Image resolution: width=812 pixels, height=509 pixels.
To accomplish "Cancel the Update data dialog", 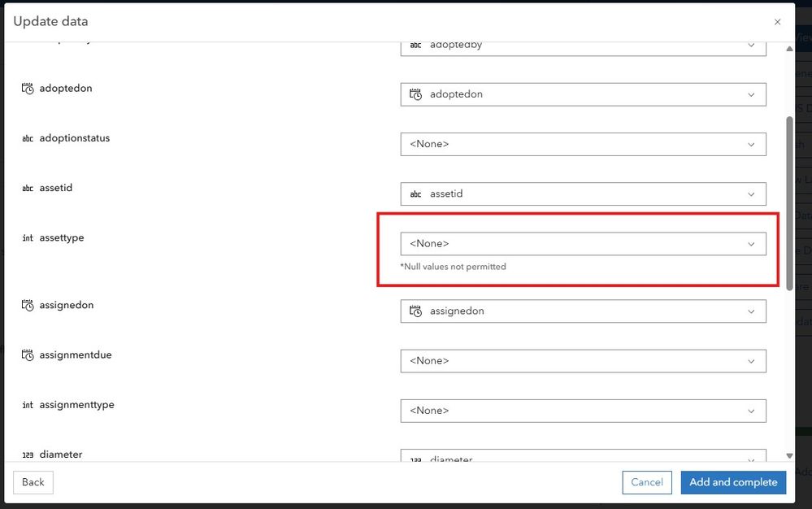I will (647, 482).
